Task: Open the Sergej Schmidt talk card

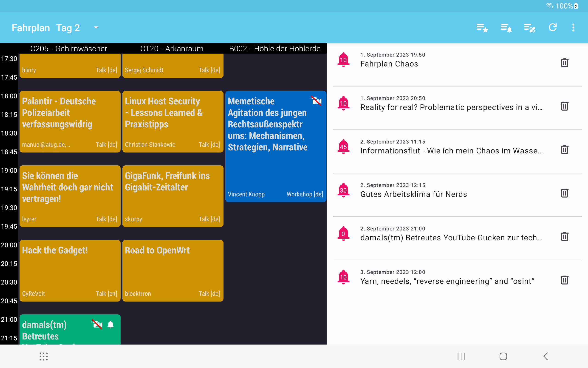Action: pos(173,66)
